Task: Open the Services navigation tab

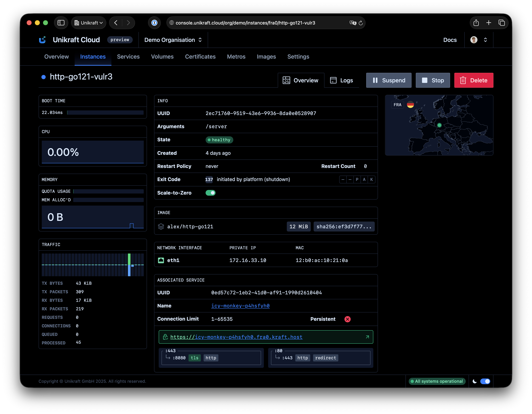Action: (x=128, y=57)
